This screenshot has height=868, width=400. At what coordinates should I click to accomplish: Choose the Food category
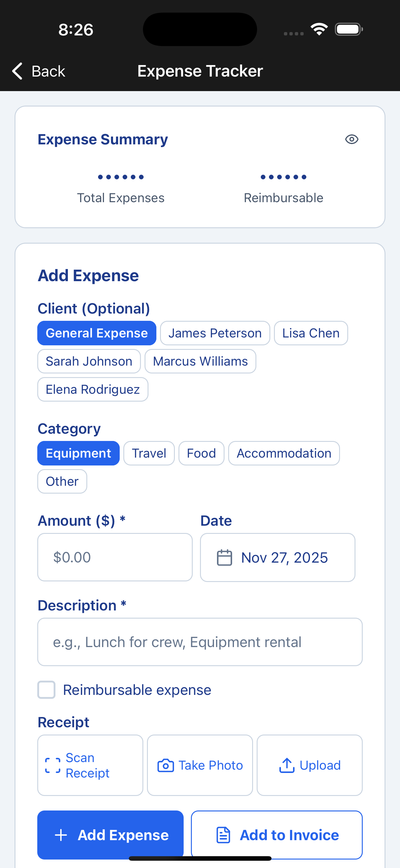click(x=201, y=453)
